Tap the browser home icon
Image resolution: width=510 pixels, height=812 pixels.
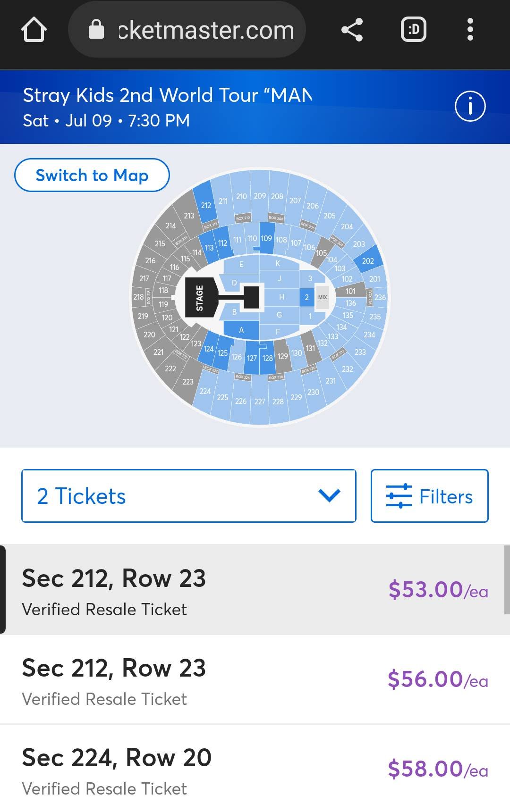click(x=34, y=30)
